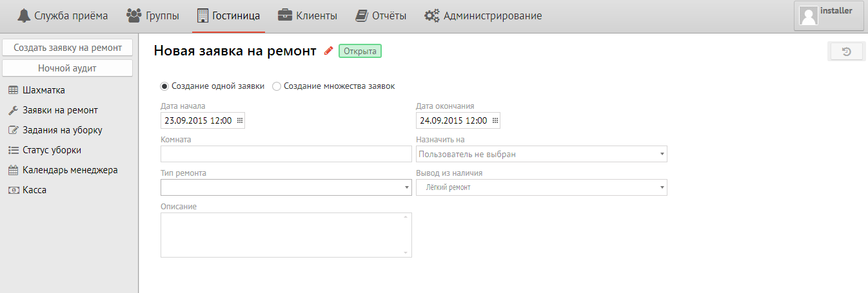Click the list icon for Статус уборки
The height and width of the screenshot is (293, 868).
[x=13, y=150]
